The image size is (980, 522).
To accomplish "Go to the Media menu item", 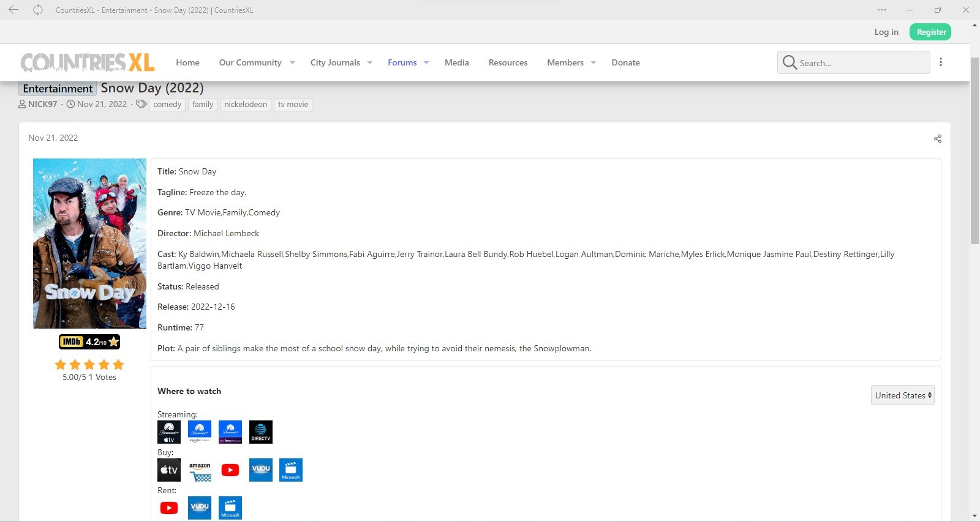I will coord(457,62).
